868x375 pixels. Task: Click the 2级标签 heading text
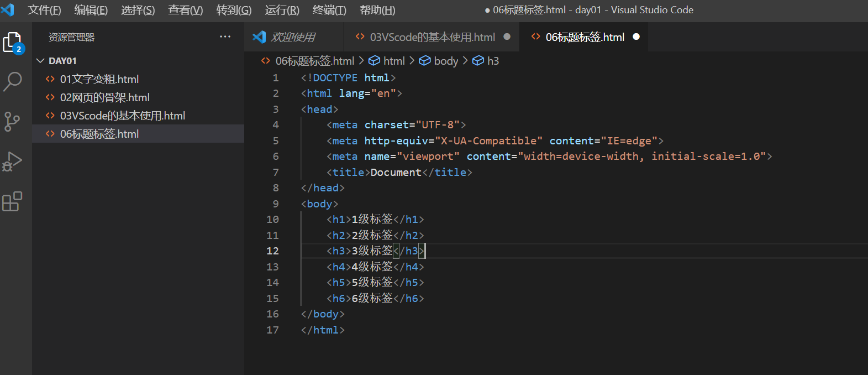(x=372, y=235)
